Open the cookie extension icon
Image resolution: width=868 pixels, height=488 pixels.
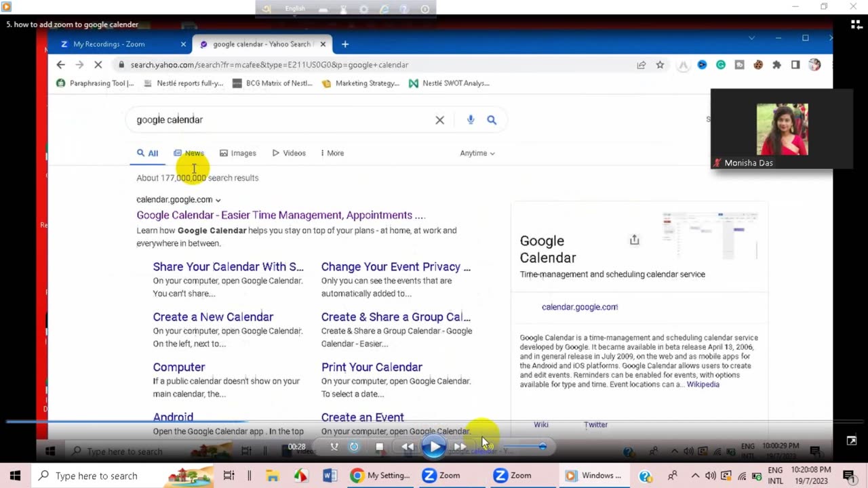pos(758,64)
